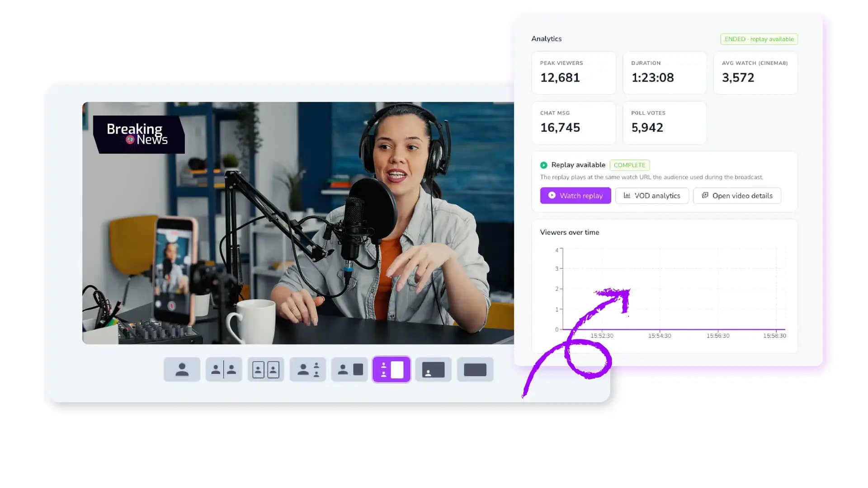
Task: Click the copy icon on Open video details
Action: pos(705,195)
